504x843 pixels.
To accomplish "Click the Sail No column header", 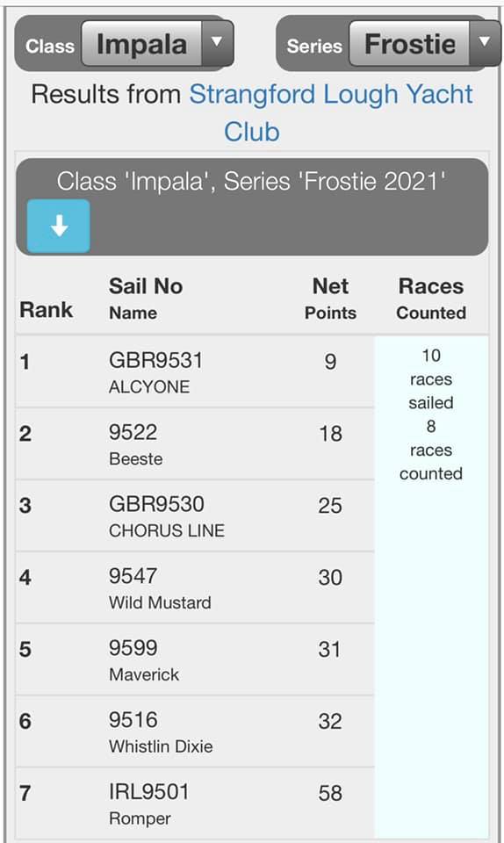I will tap(146, 286).
